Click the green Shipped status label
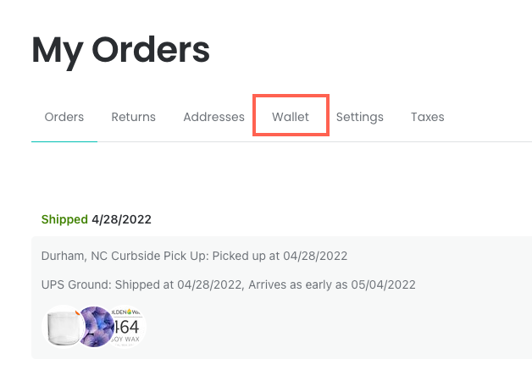532x392 pixels. click(64, 219)
